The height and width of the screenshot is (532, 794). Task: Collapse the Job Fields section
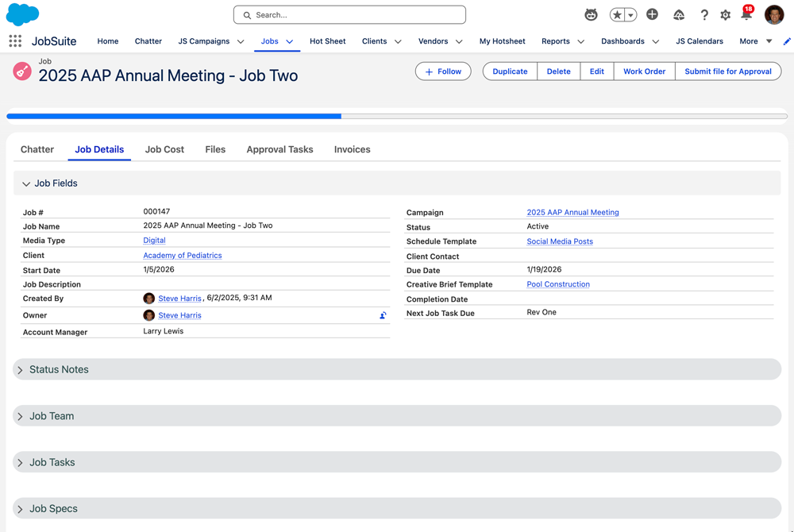(x=26, y=183)
